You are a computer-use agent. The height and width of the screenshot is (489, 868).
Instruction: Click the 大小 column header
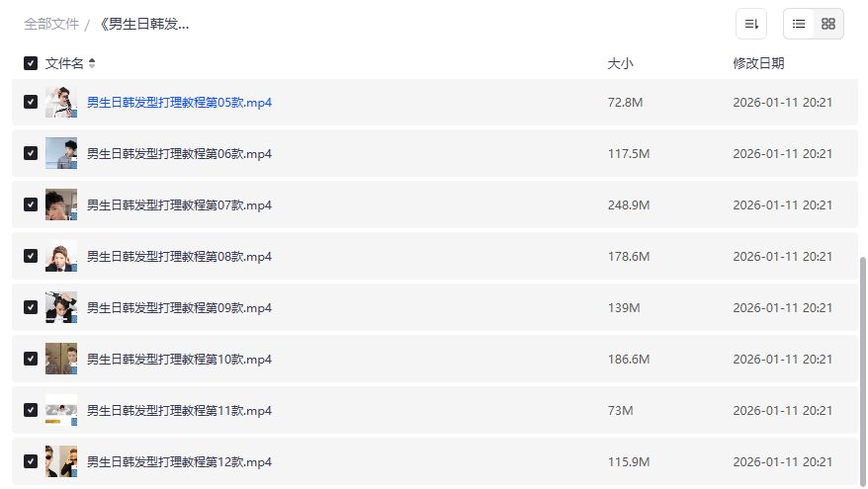coord(620,63)
